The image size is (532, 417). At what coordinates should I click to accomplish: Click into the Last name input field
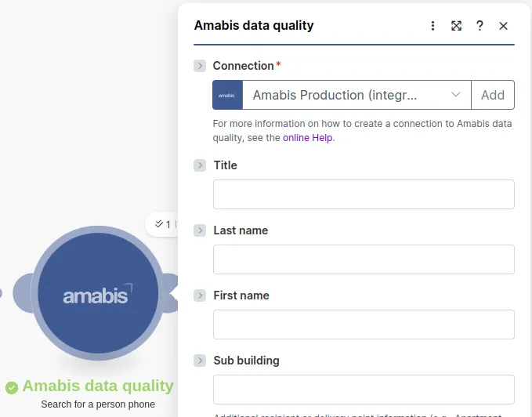pos(364,259)
